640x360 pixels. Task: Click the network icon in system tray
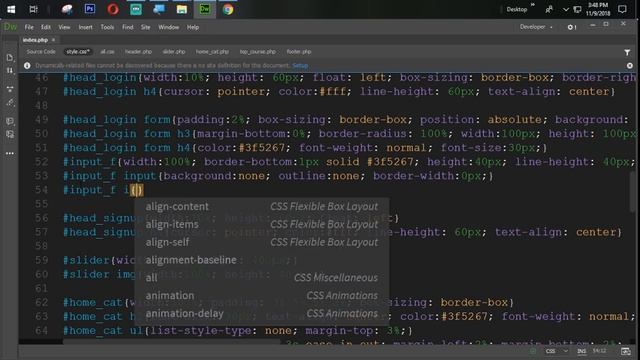pos(577,9)
